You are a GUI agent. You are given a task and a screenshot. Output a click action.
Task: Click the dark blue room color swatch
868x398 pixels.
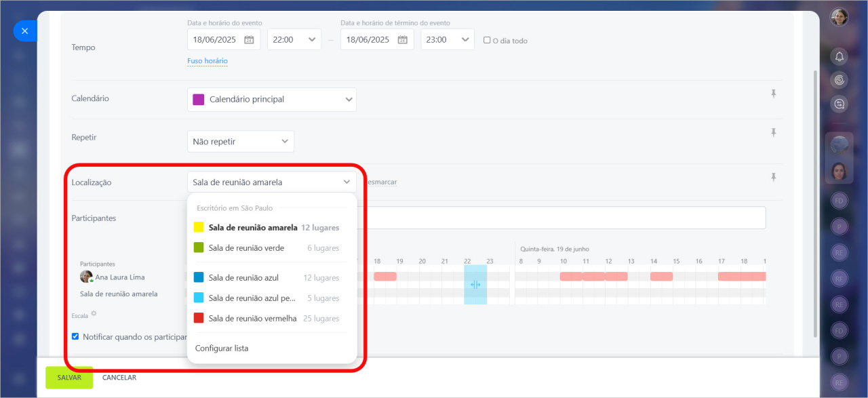(x=199, y=278)
